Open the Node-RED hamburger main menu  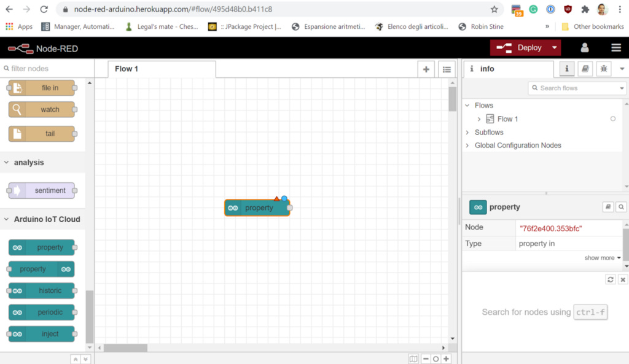[x=615, y=48]
